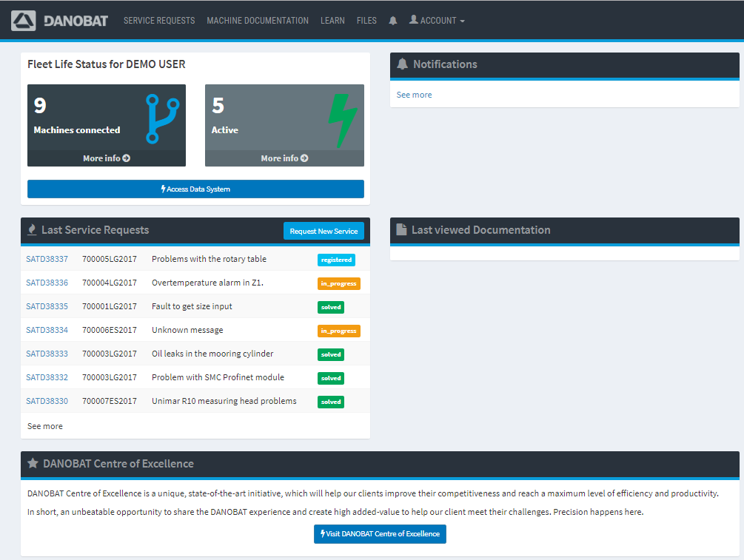744x560 pixels.
Task: Click the 'Fleet Life Status for DEMO USER' heading
Action: tap(107, 64)
